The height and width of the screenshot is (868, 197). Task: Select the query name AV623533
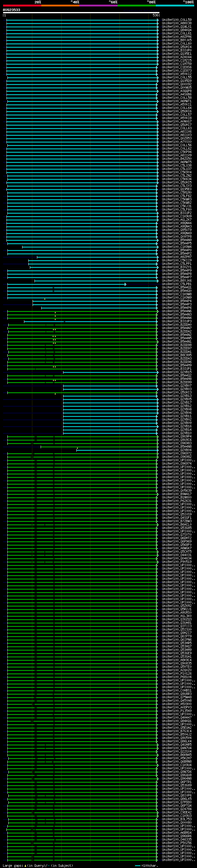click(x=11, y=10)
